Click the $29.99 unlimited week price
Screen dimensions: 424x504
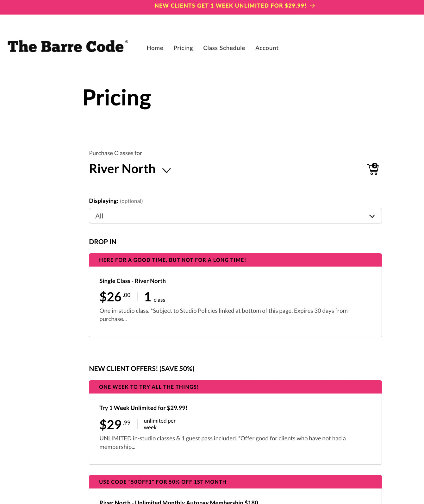[115, 425]
